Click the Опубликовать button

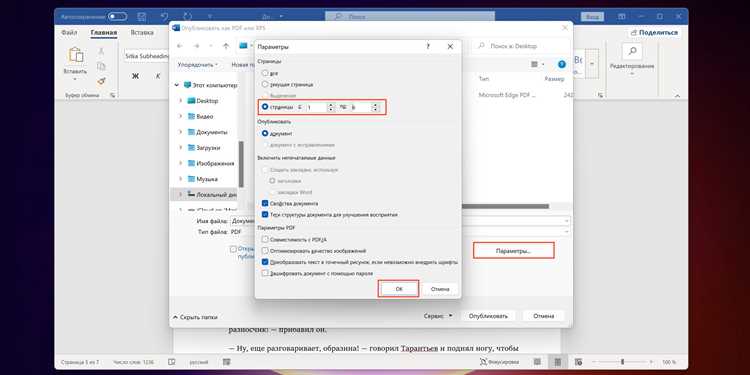click(x=488, y=316)
